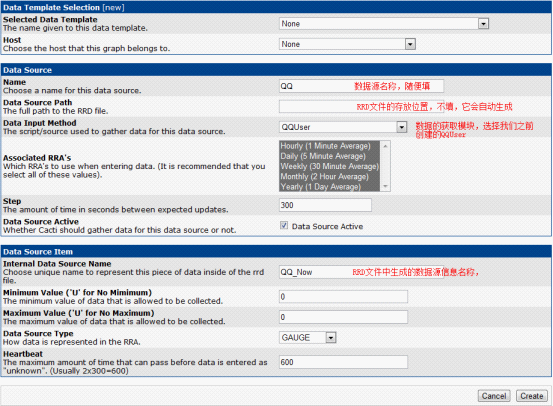The height and width of the screenshot is (406, 553).
Task: Select Monthly (2 Hour Average) RRA
Action: pyautogui.click(x=329, y=176)
